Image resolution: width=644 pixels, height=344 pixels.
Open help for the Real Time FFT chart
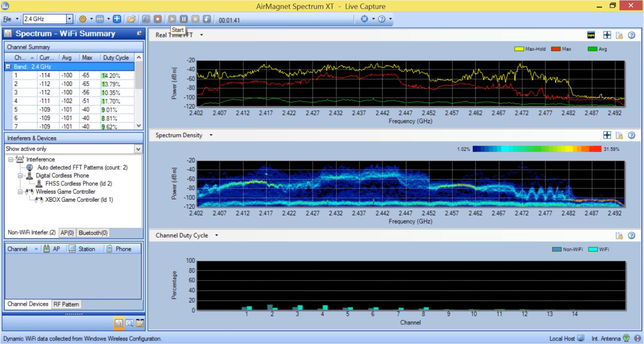click(x=632, y=35)
